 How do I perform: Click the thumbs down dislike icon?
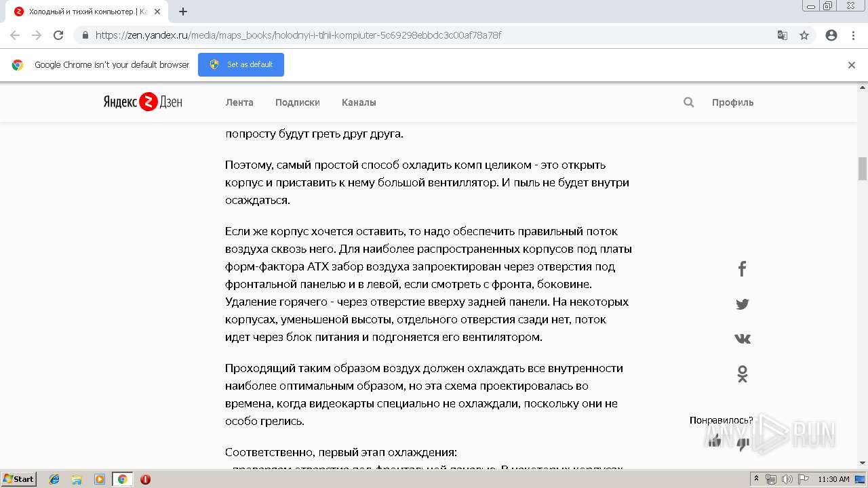tap(744, 444)
